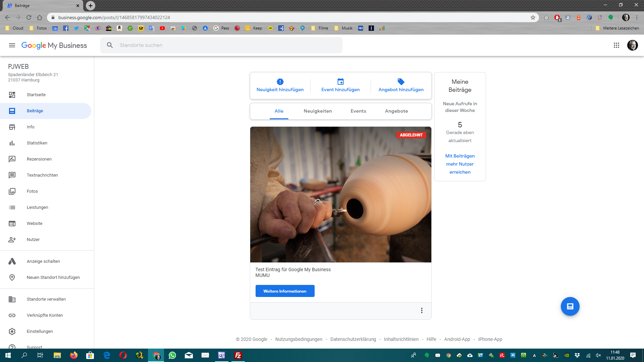Click the Statistiken bar chart icon
Image resolution: width=644 pixels, height=362 pixels.
(x=12, y=143)
